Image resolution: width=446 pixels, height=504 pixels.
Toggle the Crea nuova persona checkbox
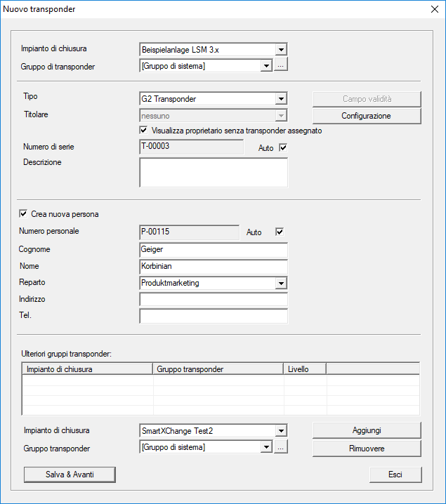24,214
